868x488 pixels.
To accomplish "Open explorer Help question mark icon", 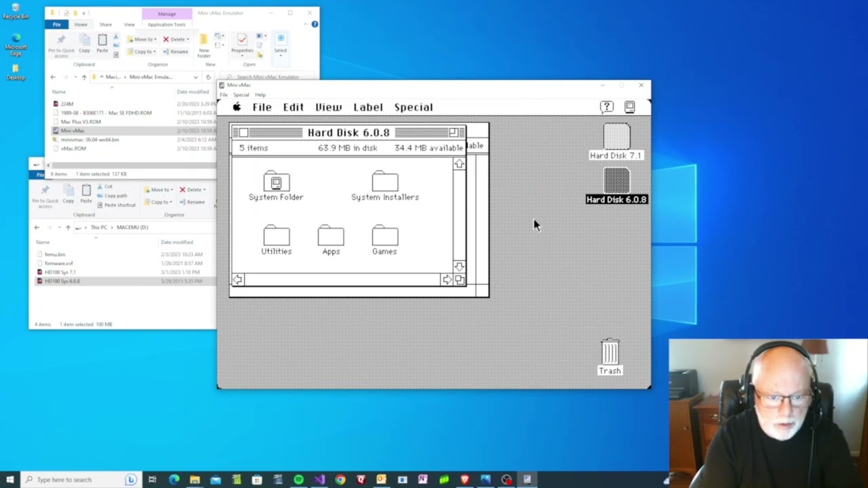I will click(x=315, y=24).
